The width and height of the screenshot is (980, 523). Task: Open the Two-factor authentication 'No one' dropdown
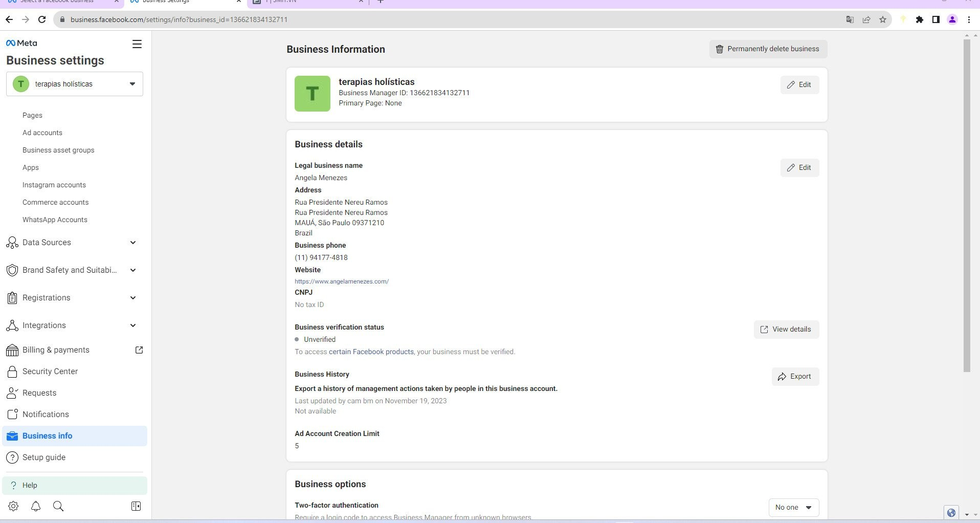(x=793, y=508)
